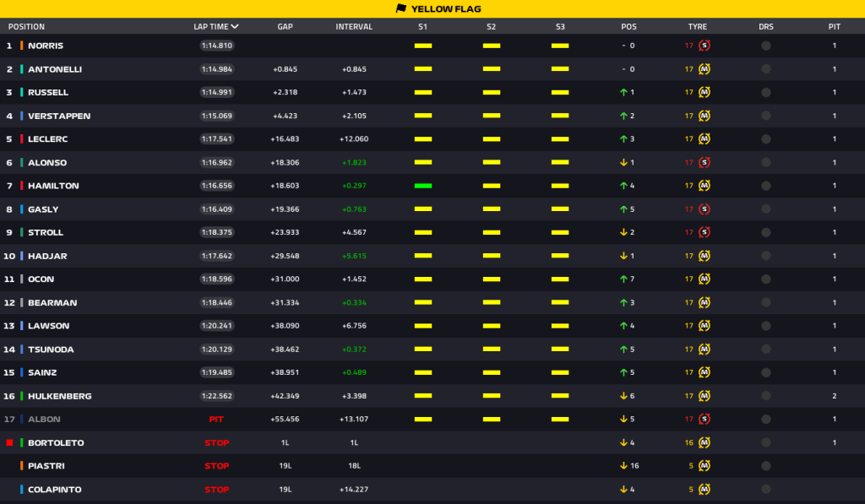Image resolution: width=865 pixels, height=504 pixels.
Task: Click Russell's green position-gain arrow
Action: point(623,92)
